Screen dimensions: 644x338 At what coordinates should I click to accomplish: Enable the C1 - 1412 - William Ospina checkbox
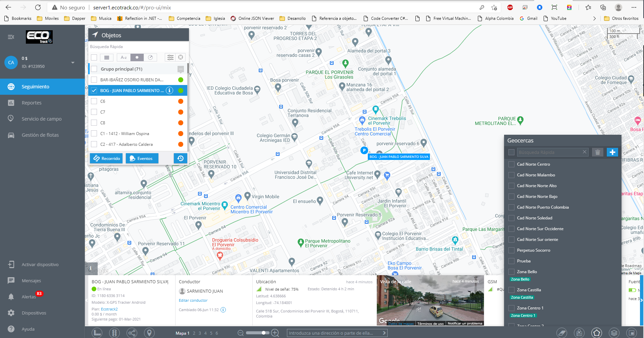pos(94,133)
